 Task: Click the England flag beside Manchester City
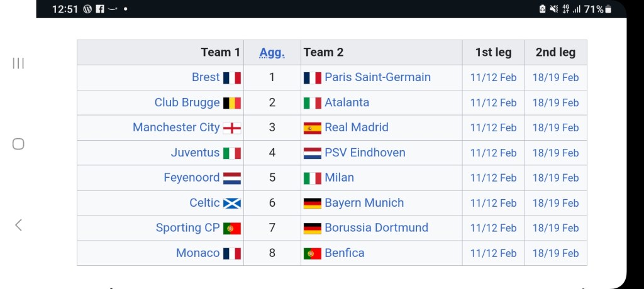(x=232, y=128)
